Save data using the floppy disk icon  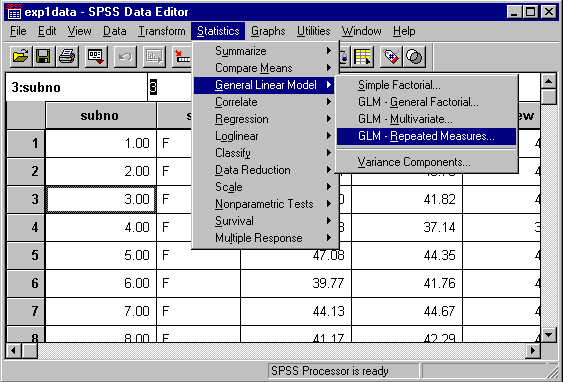tap(43, 56)
